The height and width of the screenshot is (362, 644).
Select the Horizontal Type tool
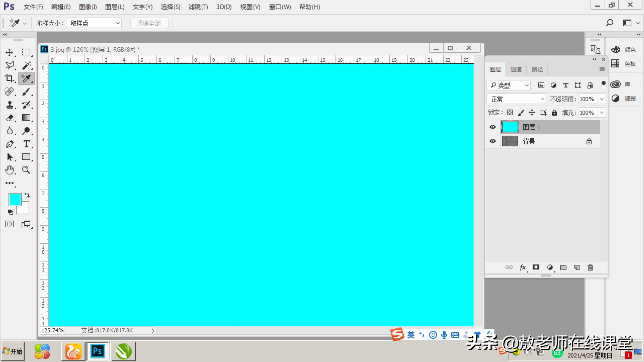pos(26,144)
